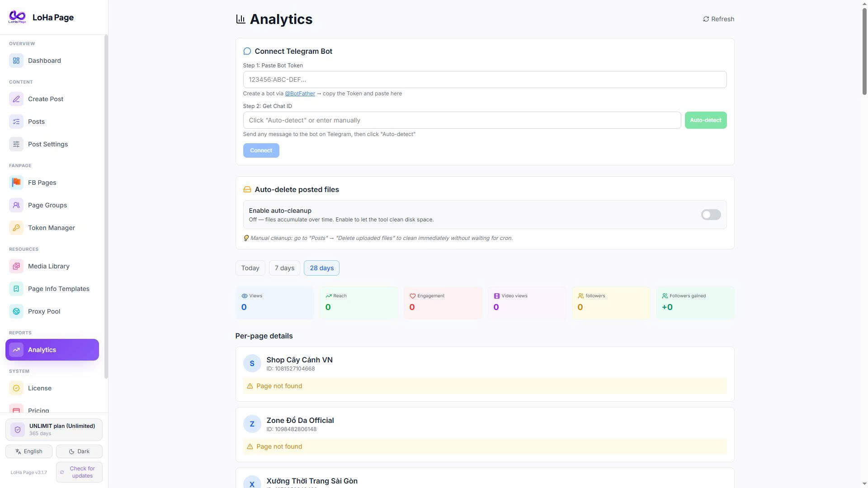Click the bar chart icon beside Analytics heading
868x488 pixels.
241,19
